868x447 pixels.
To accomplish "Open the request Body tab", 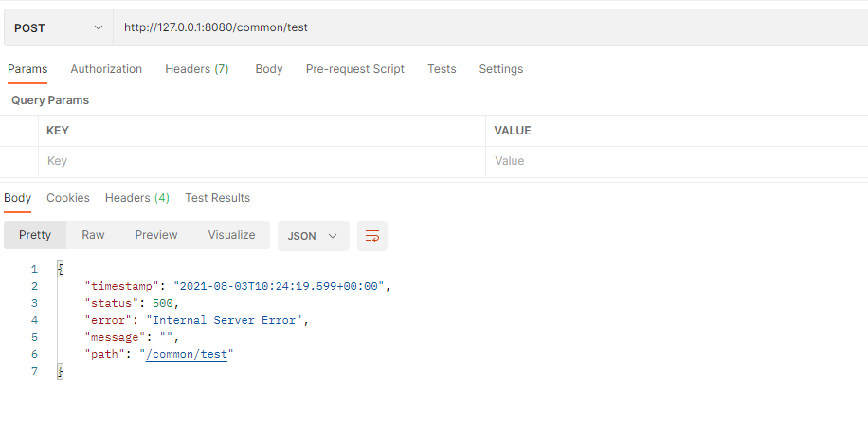I will [x=269, y=69].
